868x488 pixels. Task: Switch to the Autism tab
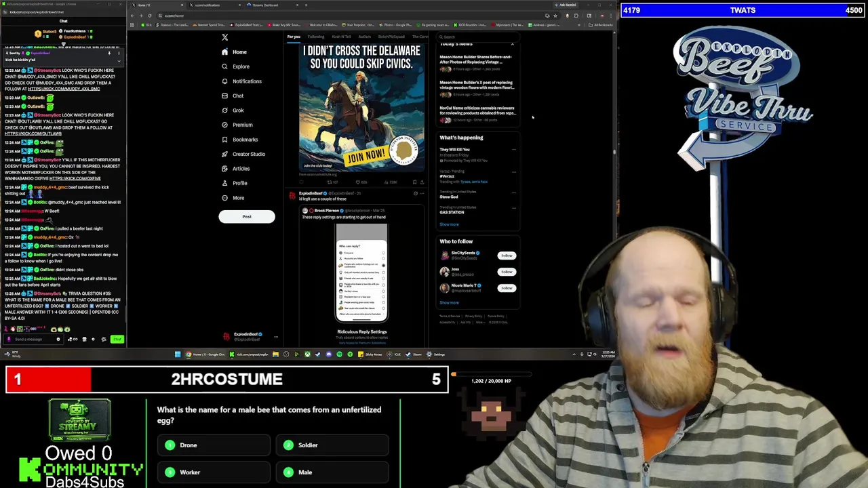(364, 37)
